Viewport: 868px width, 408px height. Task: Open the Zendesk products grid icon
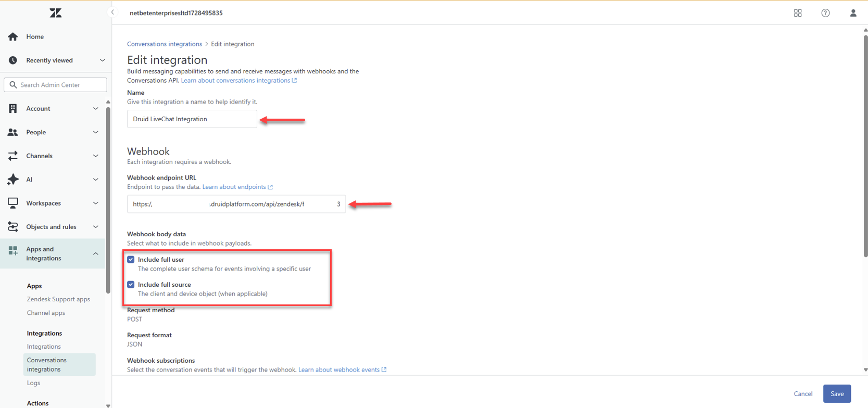pyautogui.click(x=798, y=13)
